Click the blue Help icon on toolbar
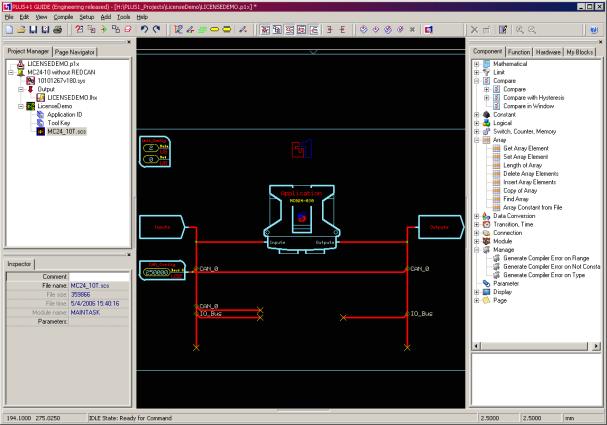Viewport: 607px width, 425px height. [x=594, y=30]
